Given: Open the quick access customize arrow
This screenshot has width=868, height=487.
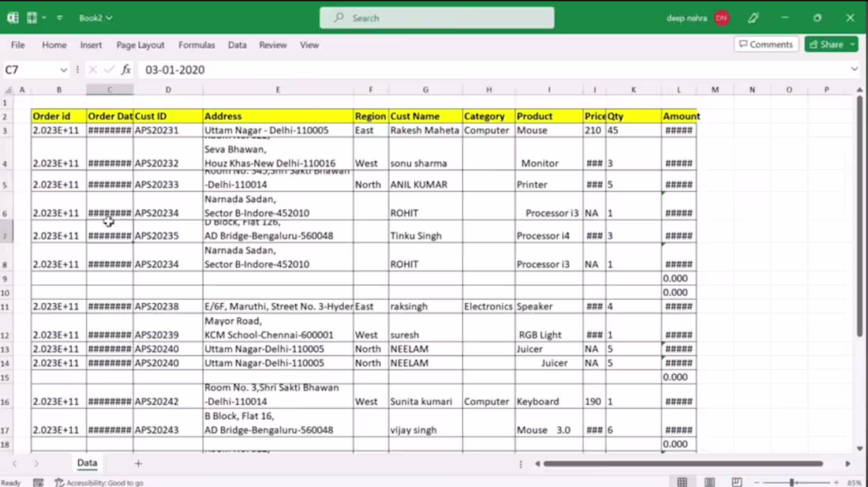Looking at the screenshot, I should click(x=60, y=17).
